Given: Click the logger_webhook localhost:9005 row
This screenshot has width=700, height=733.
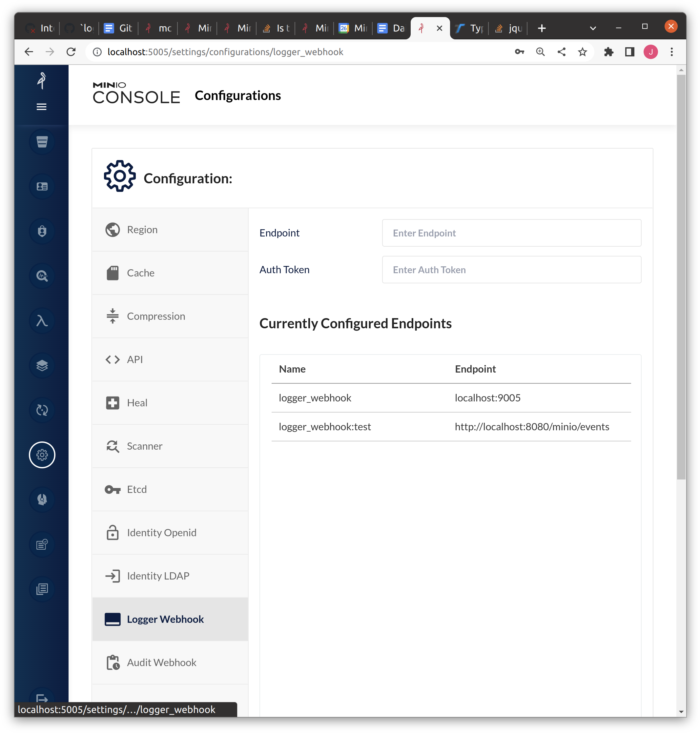Looking at the screenshot, I should 451,398.
